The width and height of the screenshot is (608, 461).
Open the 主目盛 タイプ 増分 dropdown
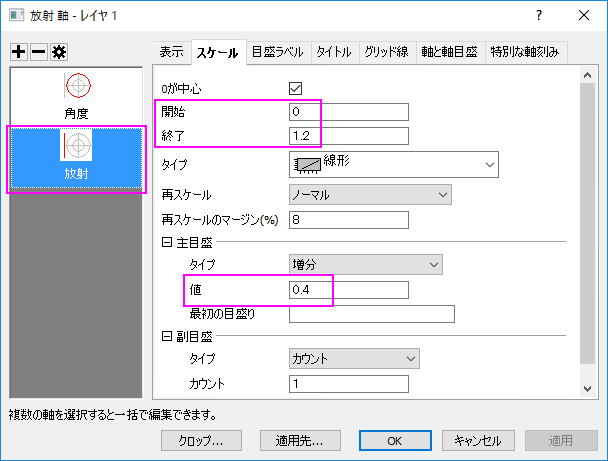[366, 265]
